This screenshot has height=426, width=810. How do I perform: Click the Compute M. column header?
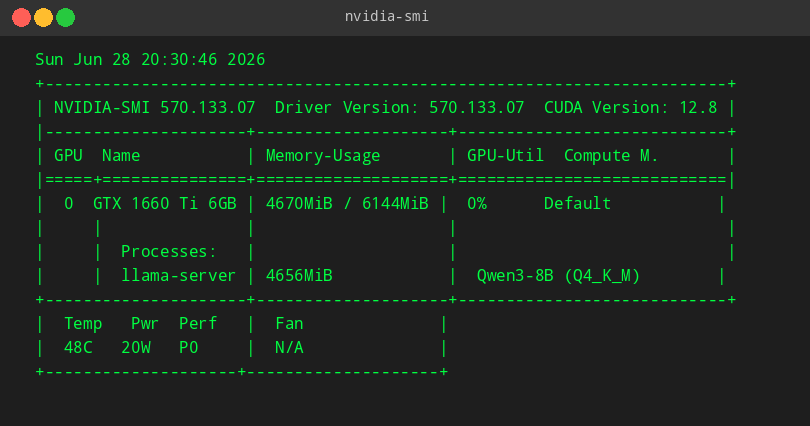pyautogui.click(x=611, y=155)
